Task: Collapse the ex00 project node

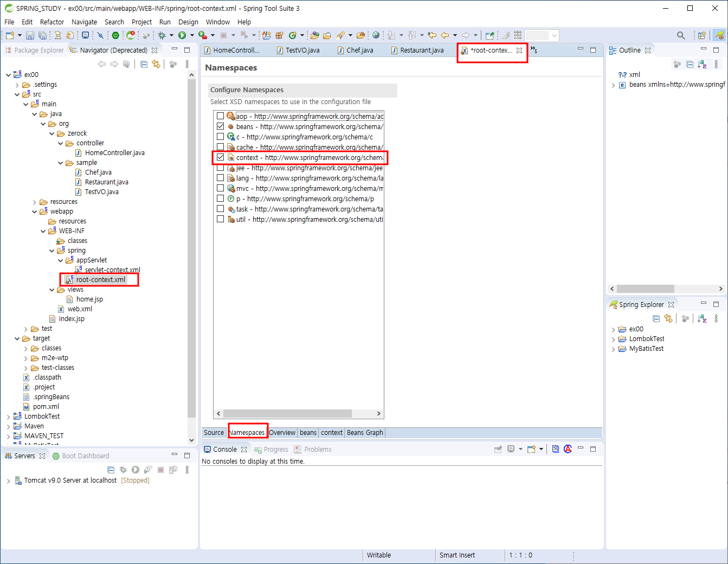Action: (x=8, y=75)
